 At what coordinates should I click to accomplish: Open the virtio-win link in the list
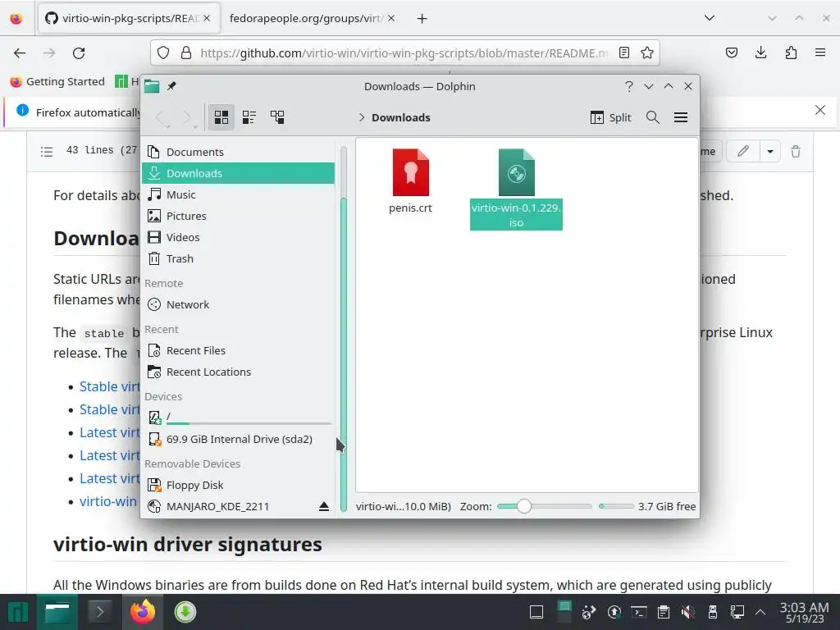[108, 501]
